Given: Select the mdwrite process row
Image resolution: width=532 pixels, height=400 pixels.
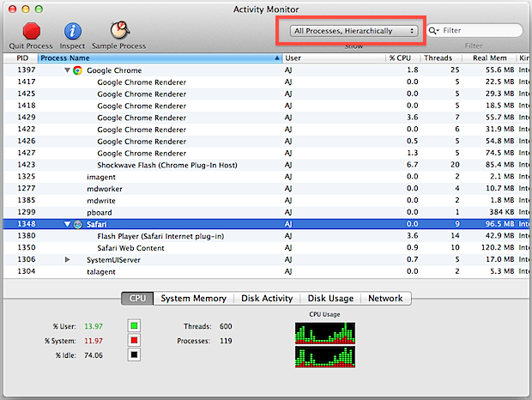Looking at the screenshot, I should pyautogui.click(x=266, y=201).
